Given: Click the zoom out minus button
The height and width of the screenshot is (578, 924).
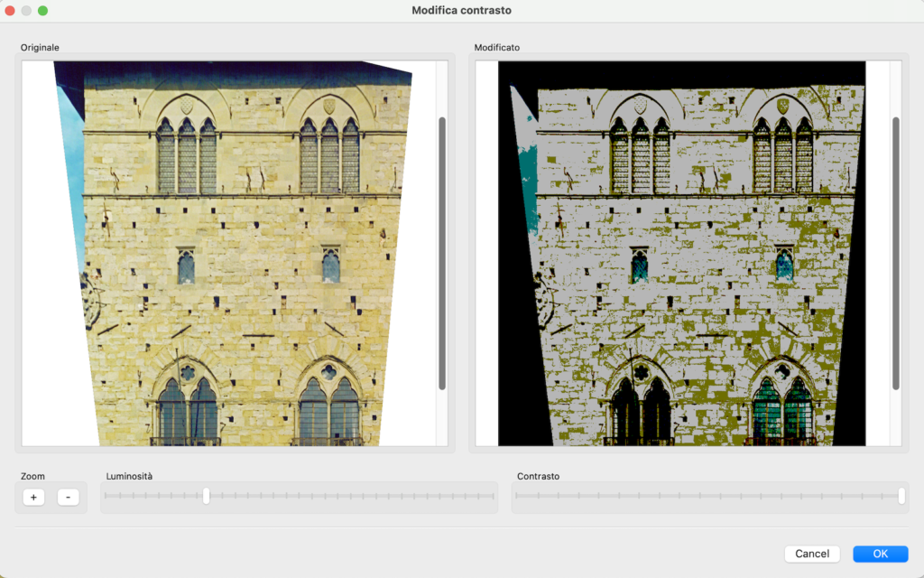Looking at the screenshot, I should [69, 498].
